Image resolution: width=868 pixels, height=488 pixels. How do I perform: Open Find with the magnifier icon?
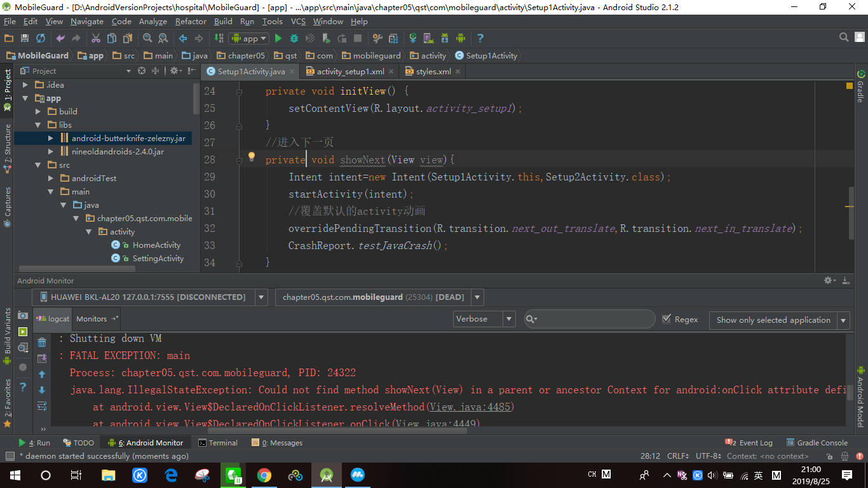tap(147, 38)
